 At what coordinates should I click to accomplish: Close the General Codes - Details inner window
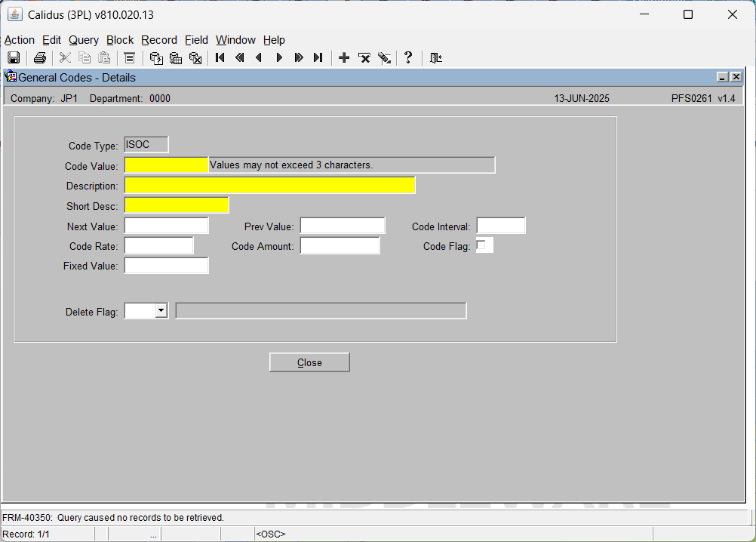click(736, 77)
